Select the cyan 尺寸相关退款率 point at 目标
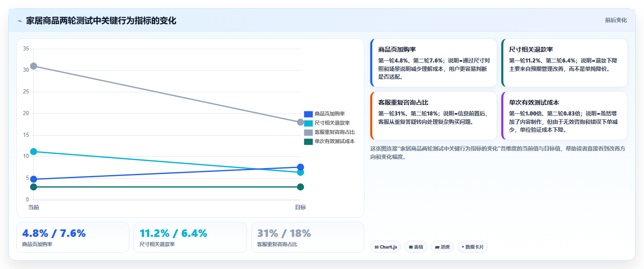The width and height of the screenshot is (644, 269). tap(301, 172)
